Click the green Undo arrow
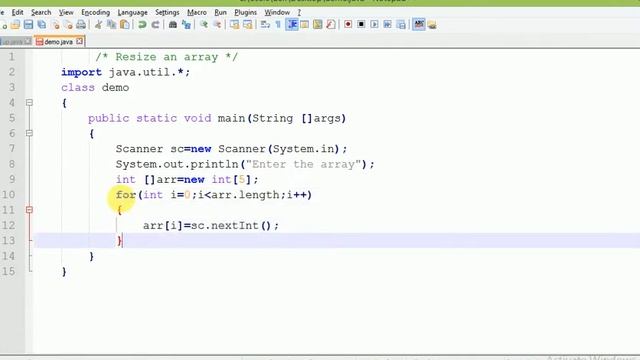This screenshot has width=640, height=360. pos(142,24)
